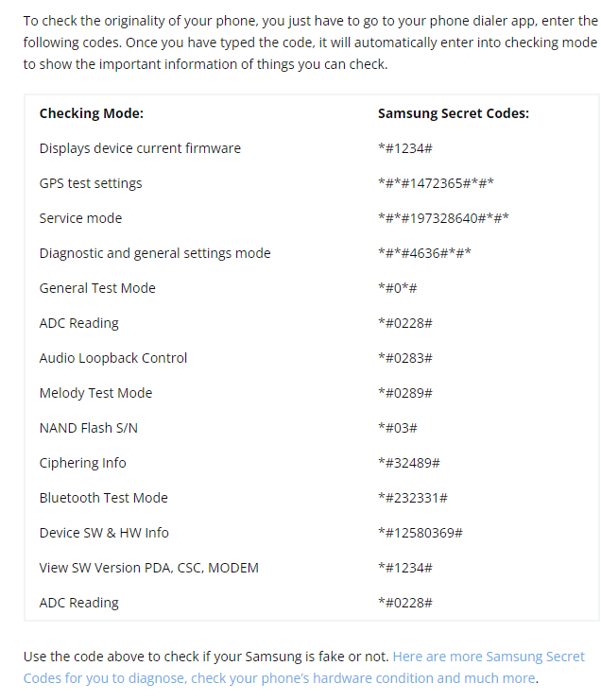Click the *#32489# ciphering info code

(x=408, y=463)
